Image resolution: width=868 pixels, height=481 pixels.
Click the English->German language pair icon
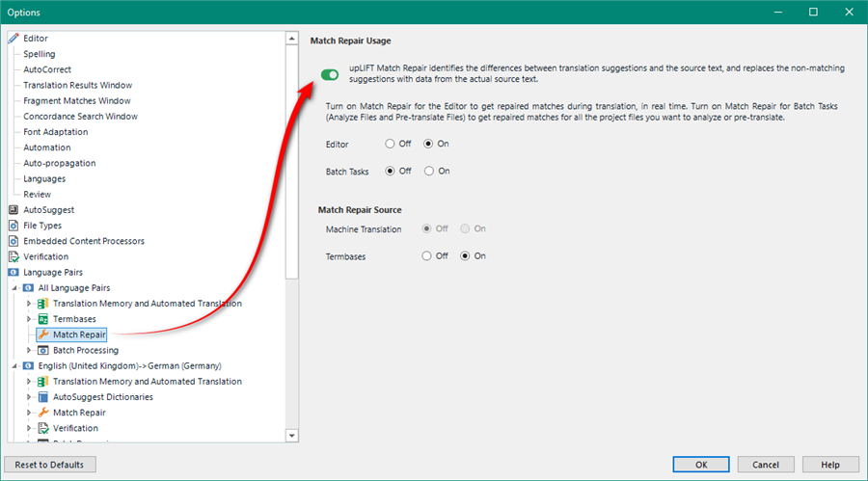(28, 366)
